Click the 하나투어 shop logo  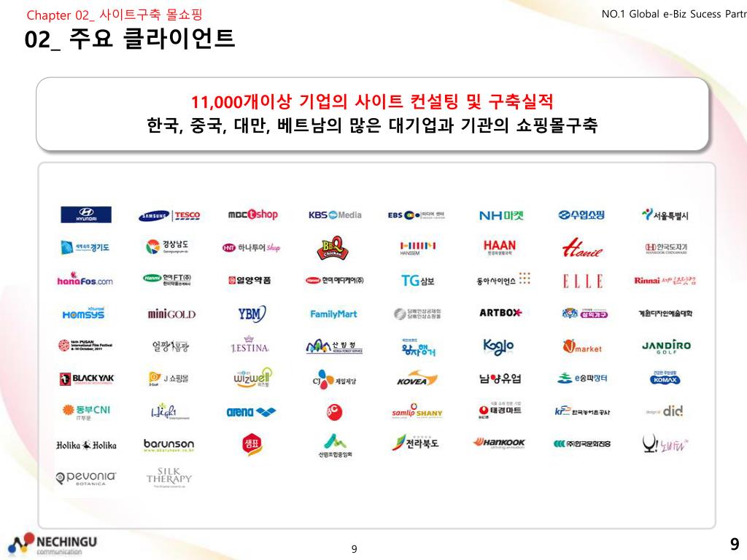coord(251,248)
